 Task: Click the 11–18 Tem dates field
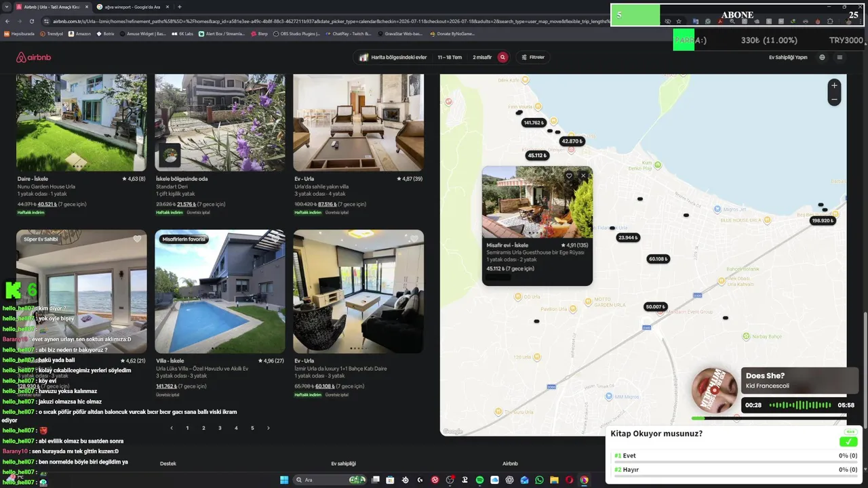pyautogui.click(x=450, y=58)
